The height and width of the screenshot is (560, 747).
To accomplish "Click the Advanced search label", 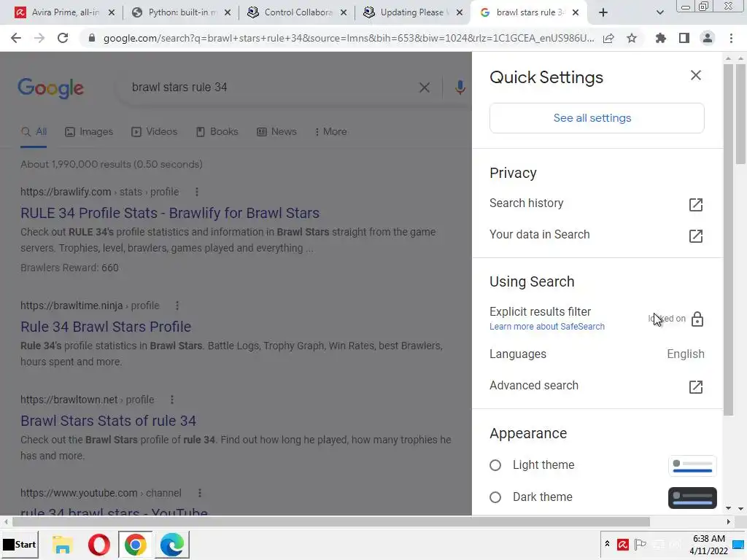I will (534, 386).
